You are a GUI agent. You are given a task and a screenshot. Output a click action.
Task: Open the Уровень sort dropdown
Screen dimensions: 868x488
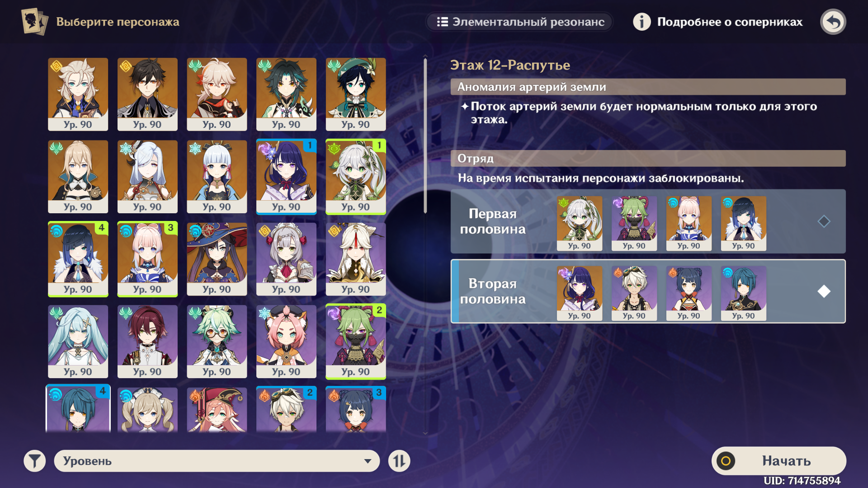point(217,461)
